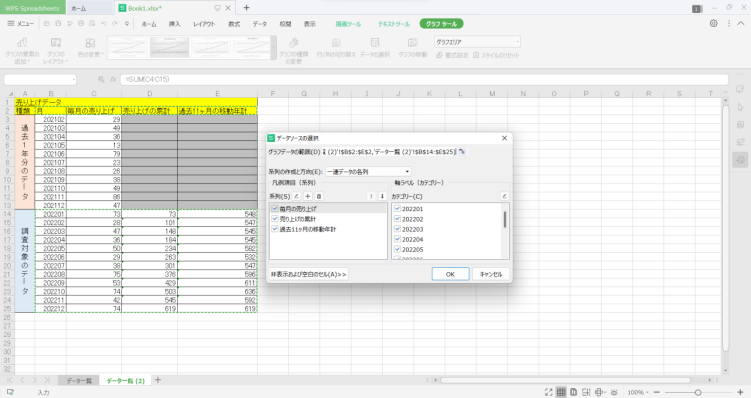Click the chart data range input field
Image resolution: width=751 pixels, height=398 pixels.
(x=390, y=152)
